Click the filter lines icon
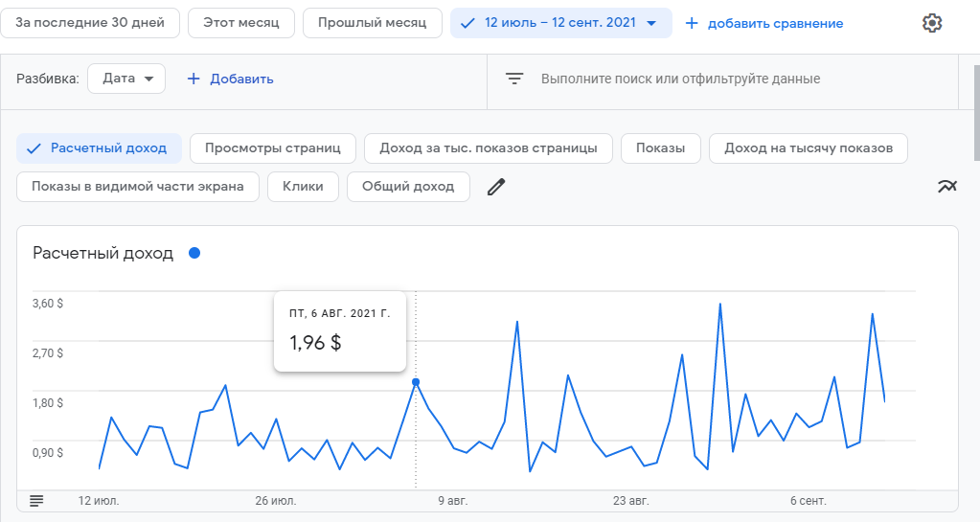The width and height of the screenshot is (980, 522). pos(514,79)
